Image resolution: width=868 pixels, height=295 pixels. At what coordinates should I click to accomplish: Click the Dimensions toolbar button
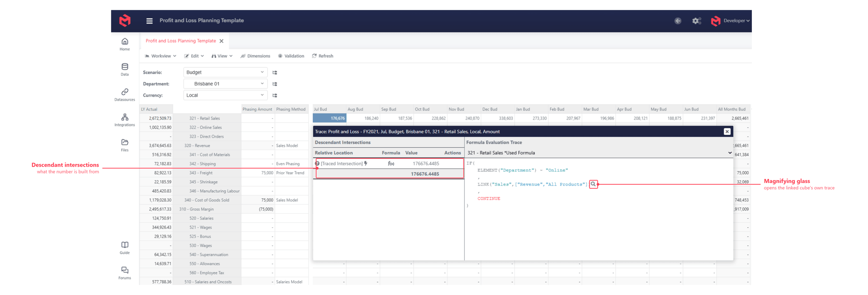(255, 56)
